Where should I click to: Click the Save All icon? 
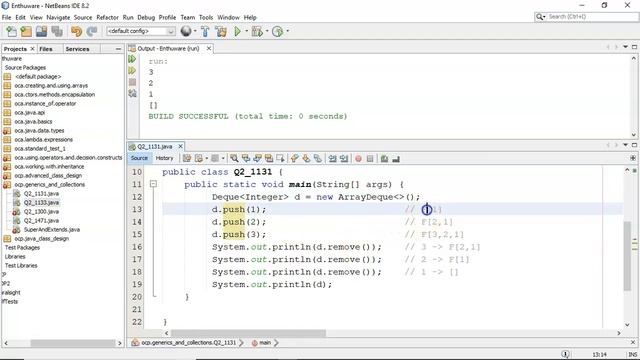(x=57, y=31)
